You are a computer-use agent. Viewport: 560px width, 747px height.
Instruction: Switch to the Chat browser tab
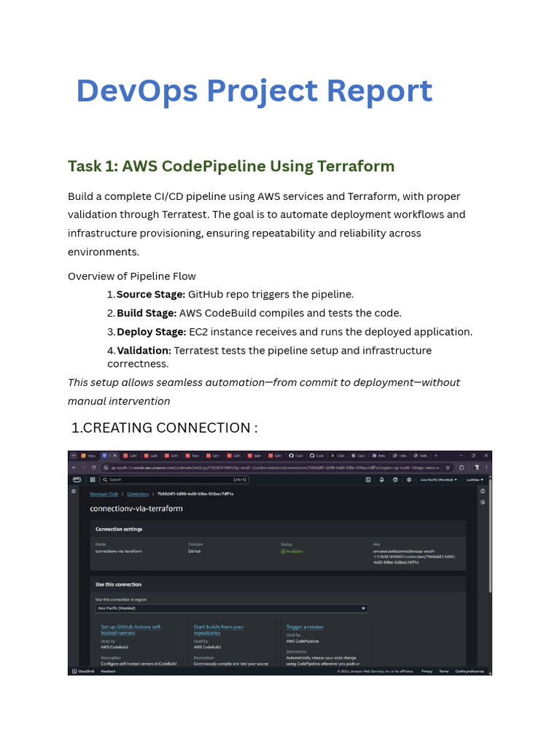pos(338,456)
